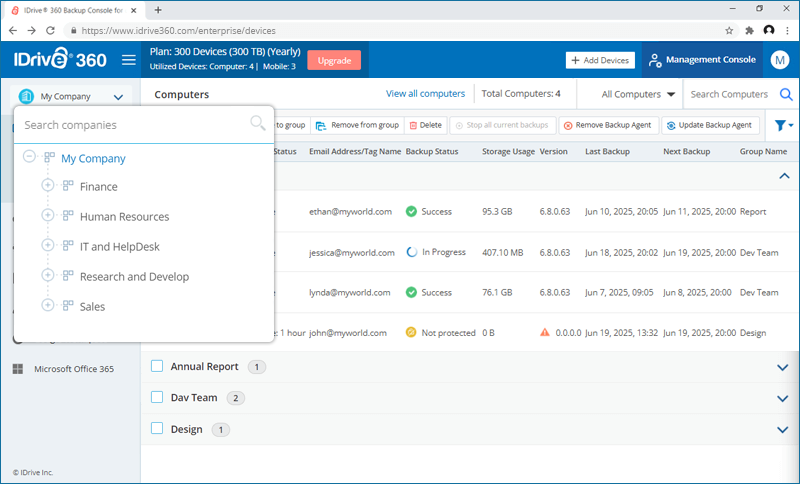The height and width of the screenshot is (484, 800).
Task: Click the Delete toolbar button
Action: pos(426,125)
